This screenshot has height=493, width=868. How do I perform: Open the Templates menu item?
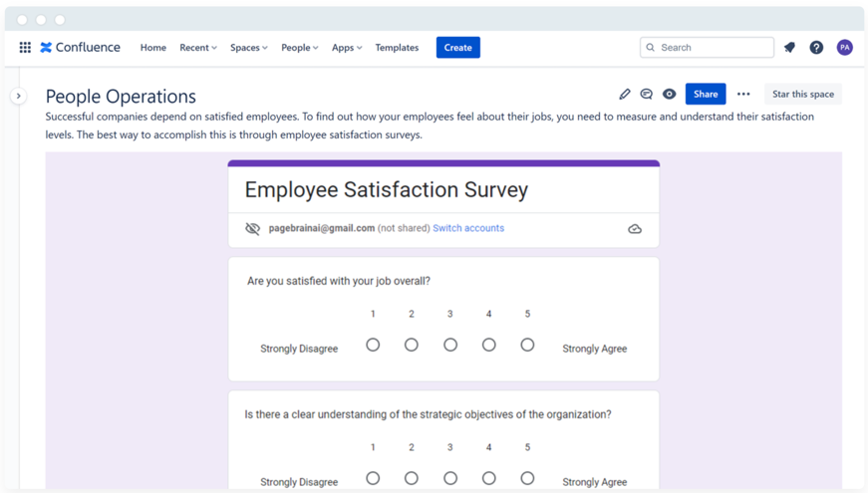pyautogui.click(x=397, y=47)
